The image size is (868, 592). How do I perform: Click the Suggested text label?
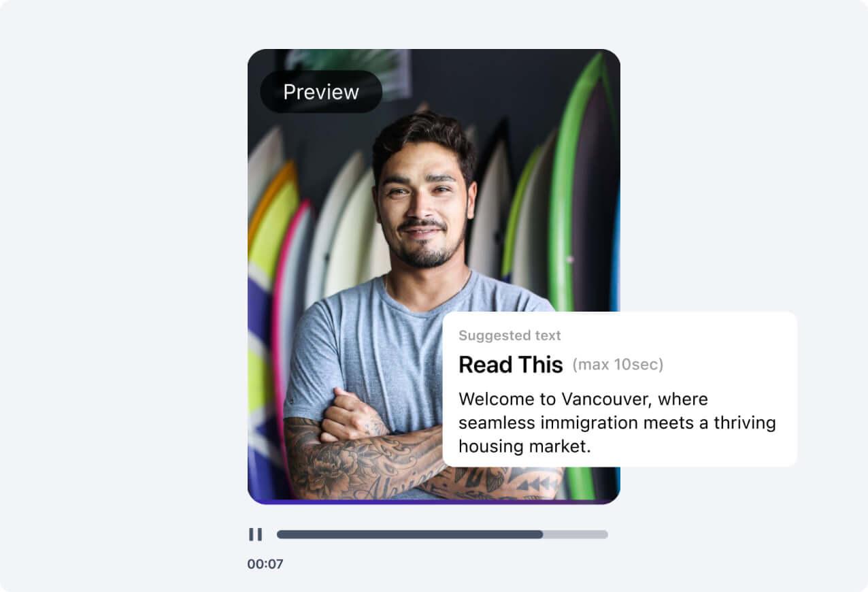[510, 335]
